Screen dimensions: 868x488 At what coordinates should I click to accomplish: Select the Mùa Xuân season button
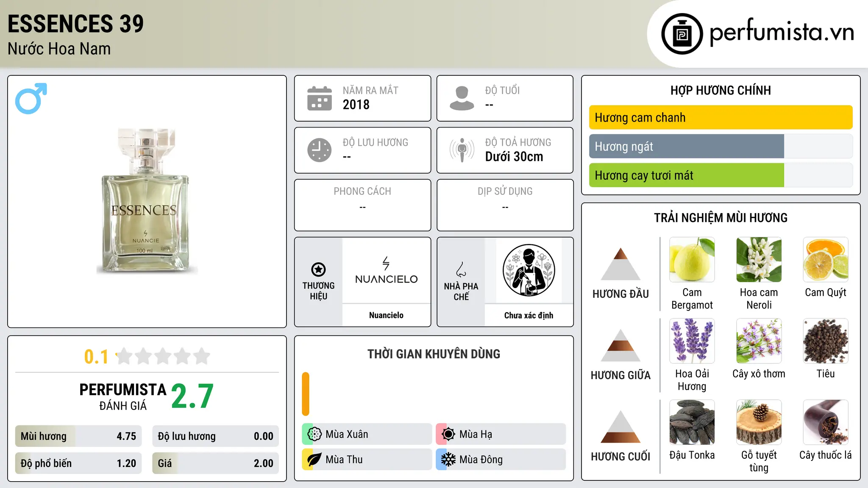coord(367,434)
